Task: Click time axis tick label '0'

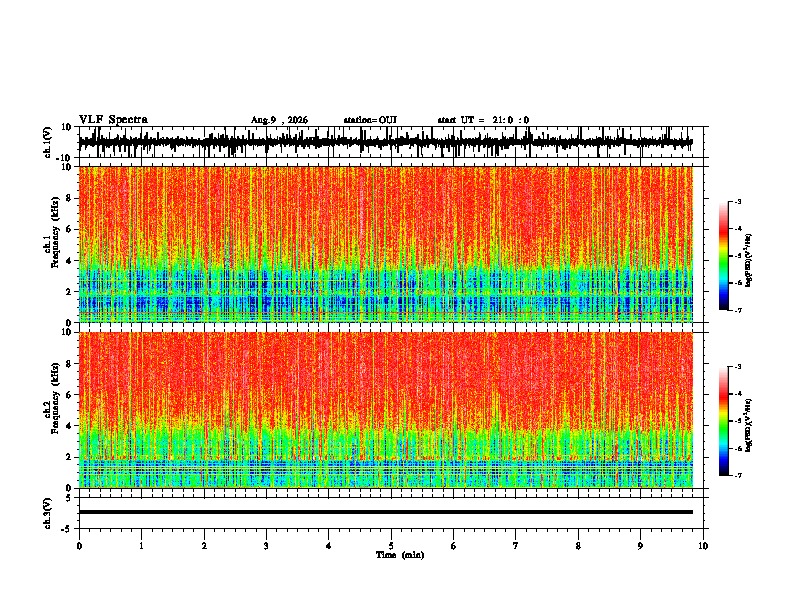Action: click(x=79, y=546)
